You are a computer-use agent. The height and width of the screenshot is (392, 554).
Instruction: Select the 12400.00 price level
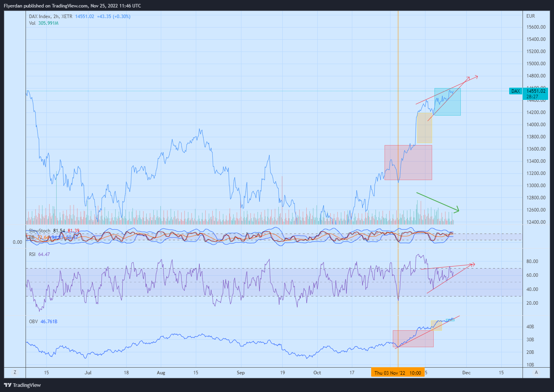536,222
